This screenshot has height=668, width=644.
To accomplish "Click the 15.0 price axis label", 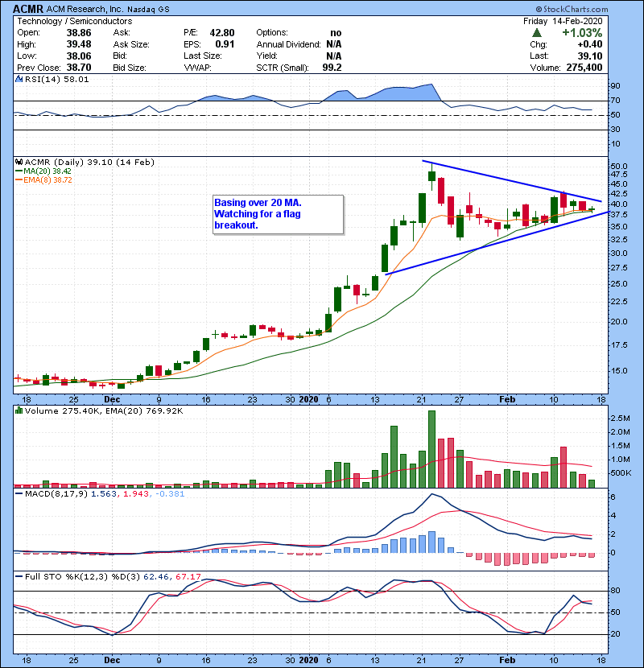I will [x=619, y=371].
